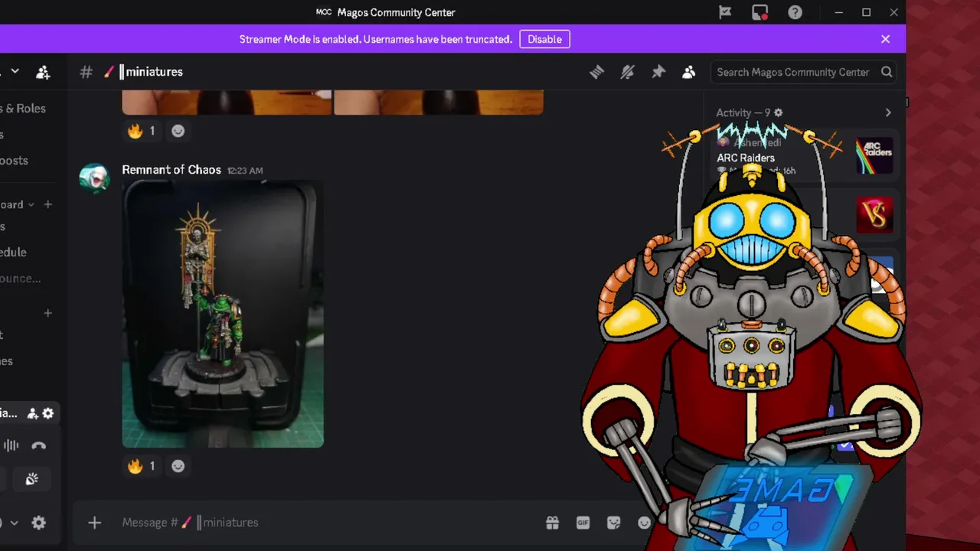This screenshot has width=980, height=551.
Task: Toggle channel notification mute bell
Action: [627, 72]
